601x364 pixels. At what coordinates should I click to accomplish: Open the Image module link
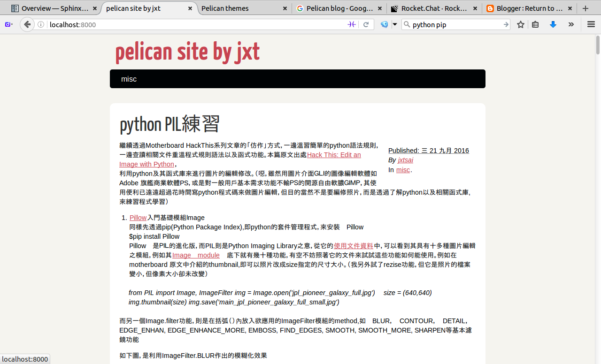tap(196, 255)
